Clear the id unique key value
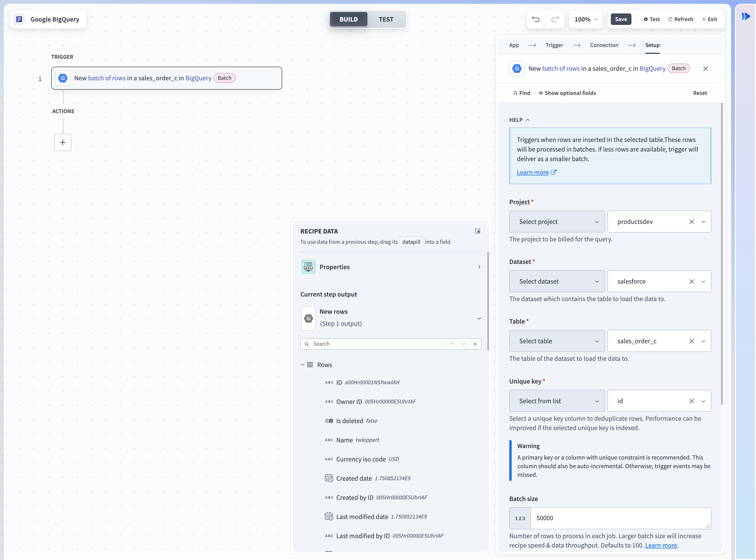The image size is (756, 560). point(692,401)
